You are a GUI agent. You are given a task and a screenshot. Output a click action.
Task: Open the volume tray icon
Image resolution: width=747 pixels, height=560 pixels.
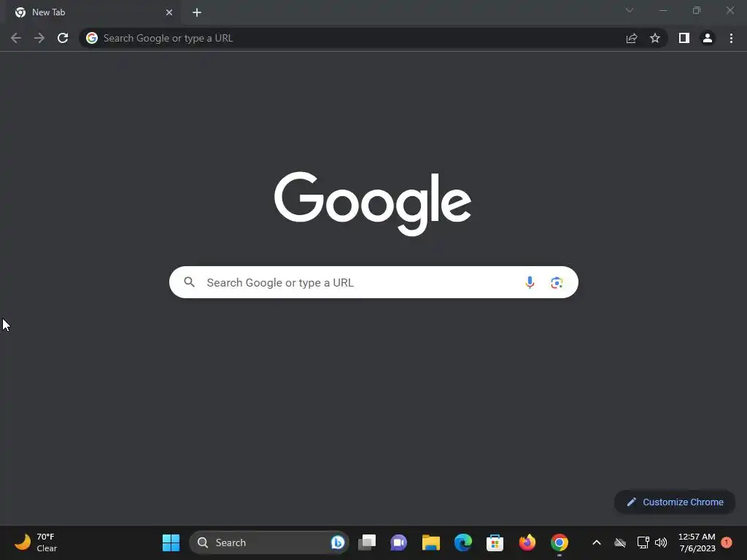click(661, 542)
